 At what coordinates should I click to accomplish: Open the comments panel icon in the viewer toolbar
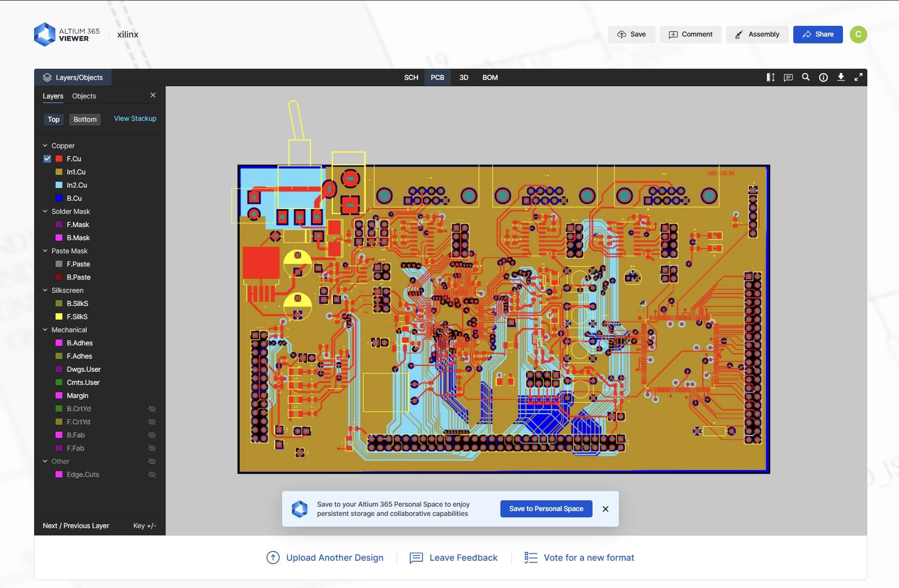click(x=788, y=77)
